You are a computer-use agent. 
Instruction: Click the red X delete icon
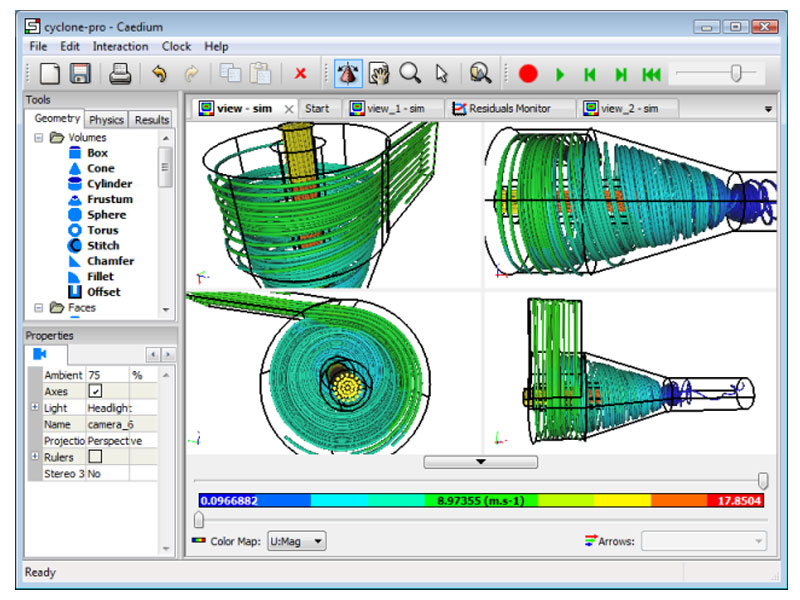point(300,73)
